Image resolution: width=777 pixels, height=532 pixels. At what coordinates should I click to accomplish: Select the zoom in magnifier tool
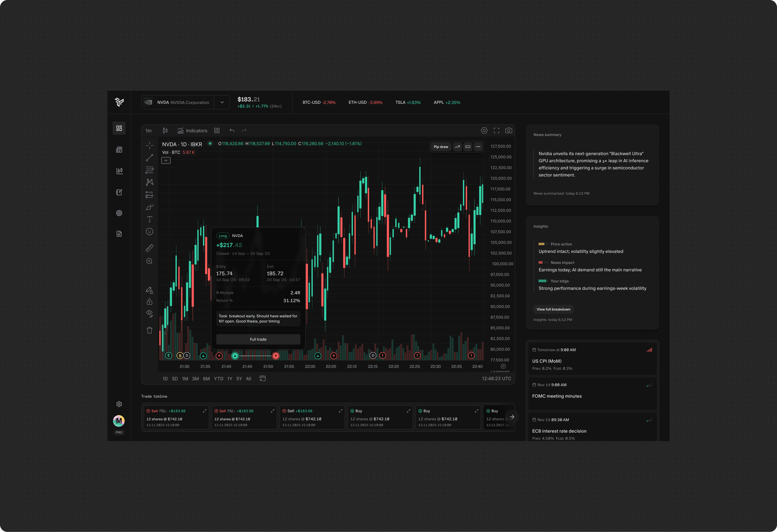tap(150, 261)
